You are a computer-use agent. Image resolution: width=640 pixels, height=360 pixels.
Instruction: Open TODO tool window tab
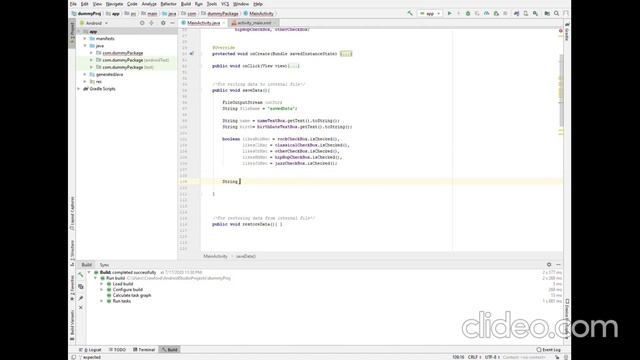118,350
